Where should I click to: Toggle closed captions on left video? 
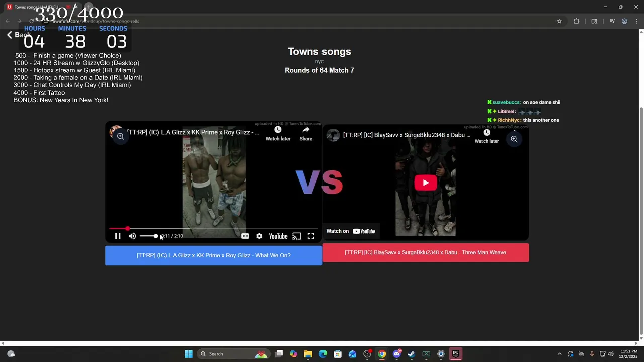245,236
